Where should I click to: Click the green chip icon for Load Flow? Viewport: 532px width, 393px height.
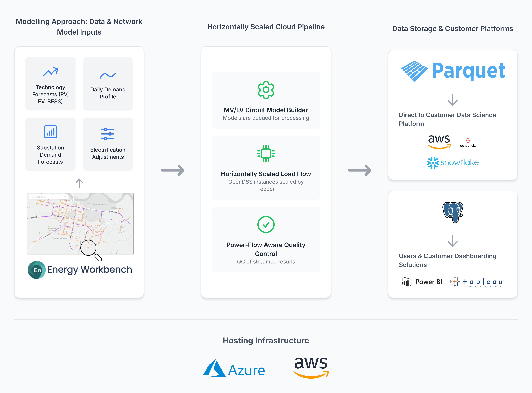tap(266, 153)
